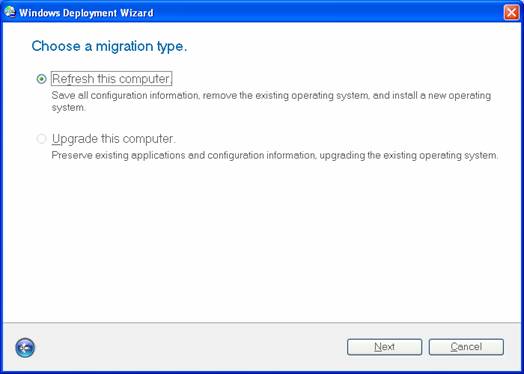Click the 'Choose a migration type.' heading
This screenshot has height=374, width=524.
coord(109,46)
